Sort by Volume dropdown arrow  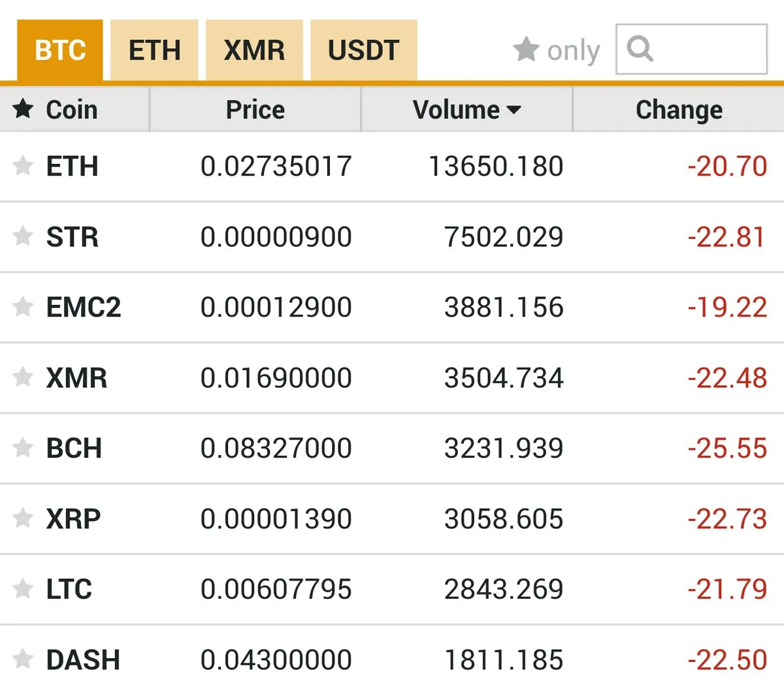click(514, 110)
